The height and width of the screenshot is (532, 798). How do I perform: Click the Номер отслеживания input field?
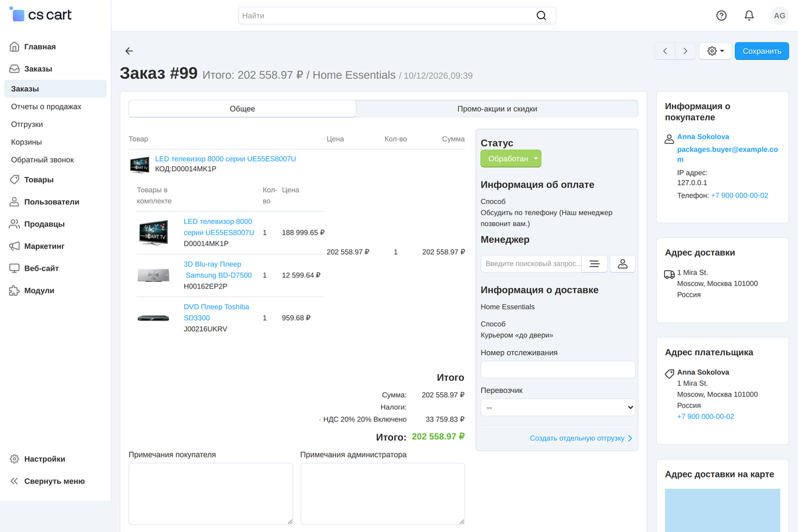(x=558, y=370)
